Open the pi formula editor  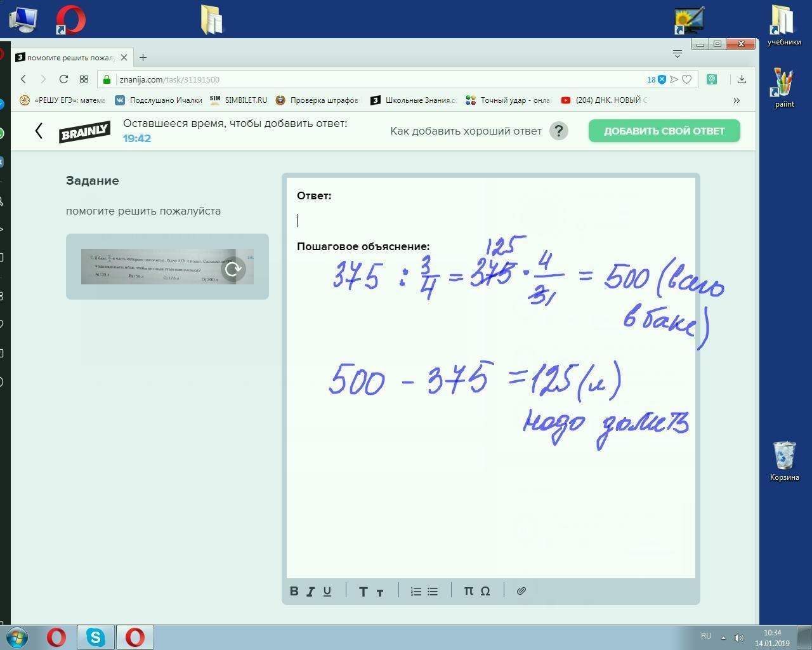[468, 591]
